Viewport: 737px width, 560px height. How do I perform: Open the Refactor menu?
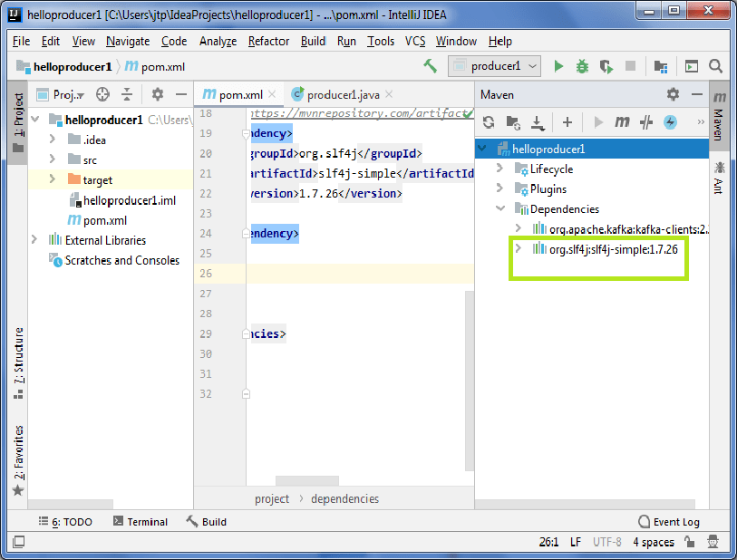tap(268, 42)
